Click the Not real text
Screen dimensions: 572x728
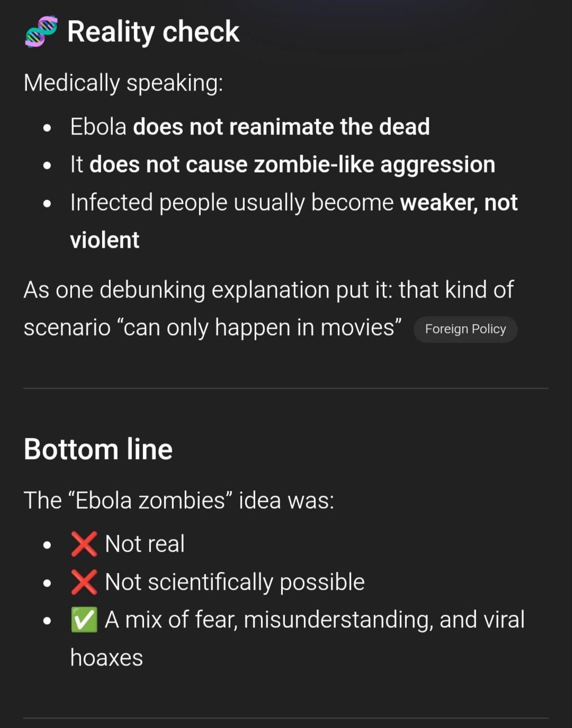[x=145, y=544]
